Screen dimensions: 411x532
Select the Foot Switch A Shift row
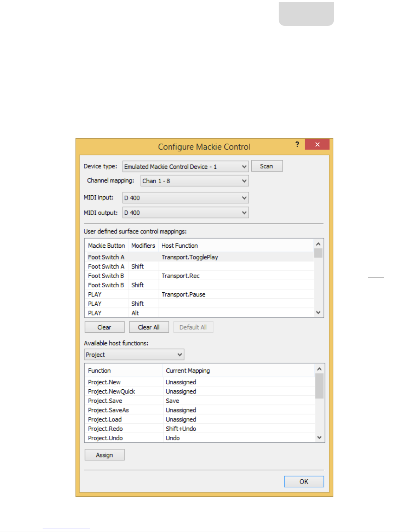pos(199,267)
